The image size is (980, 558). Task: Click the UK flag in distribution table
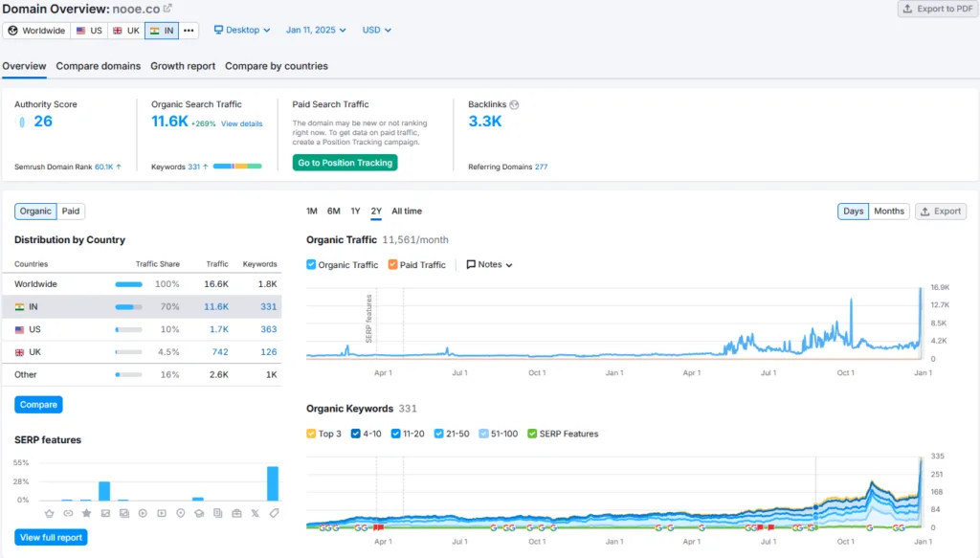click(x=19, y=352)
